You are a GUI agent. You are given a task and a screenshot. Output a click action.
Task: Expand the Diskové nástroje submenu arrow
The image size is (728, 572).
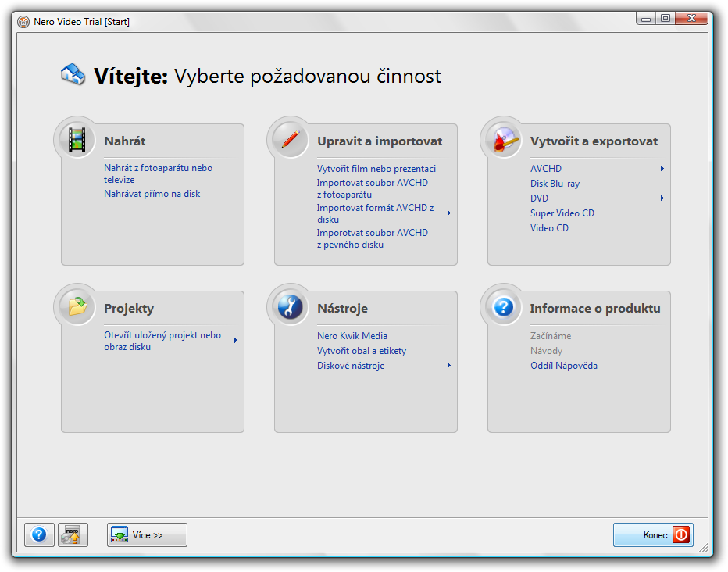coord(449,366)
